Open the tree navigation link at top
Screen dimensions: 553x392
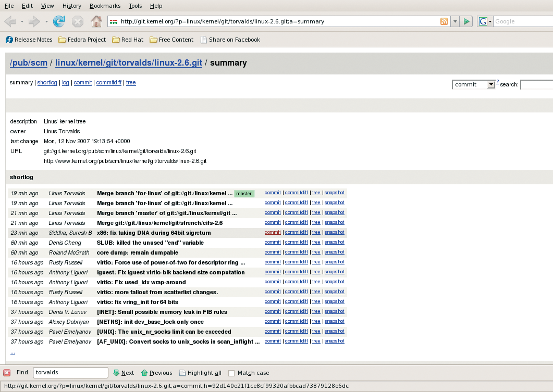coord(131,82)
